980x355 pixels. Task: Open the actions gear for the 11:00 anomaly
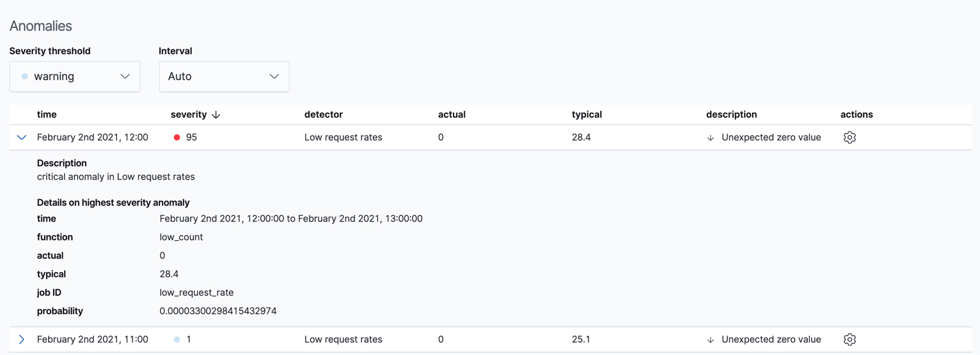click(849, 339)
